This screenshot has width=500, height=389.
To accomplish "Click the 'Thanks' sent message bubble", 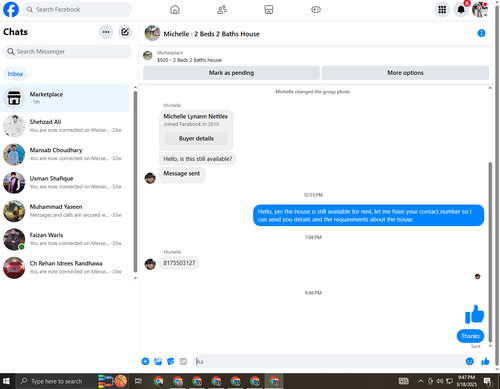I will (x=470, y=336).
